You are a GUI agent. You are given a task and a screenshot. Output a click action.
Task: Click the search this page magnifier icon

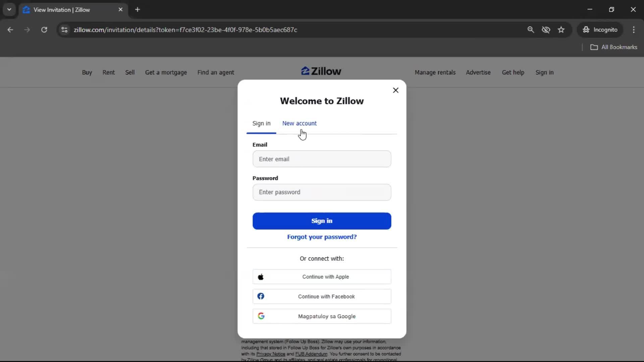click(x=531, y=29)
